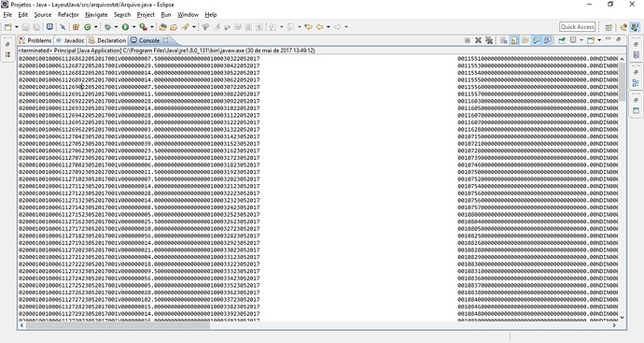
Task: Open the Run button dropdown arrow
Action: click(133, 27)
